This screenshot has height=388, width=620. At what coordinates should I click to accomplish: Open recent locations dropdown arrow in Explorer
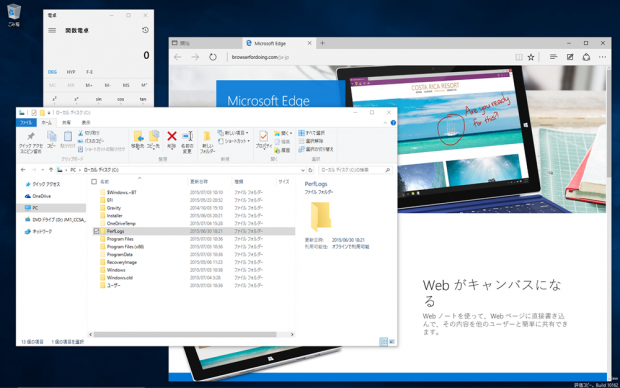pos(43,170)
